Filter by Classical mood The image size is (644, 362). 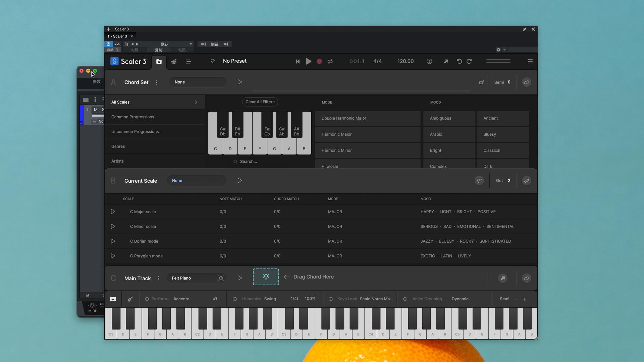(503, 150)
